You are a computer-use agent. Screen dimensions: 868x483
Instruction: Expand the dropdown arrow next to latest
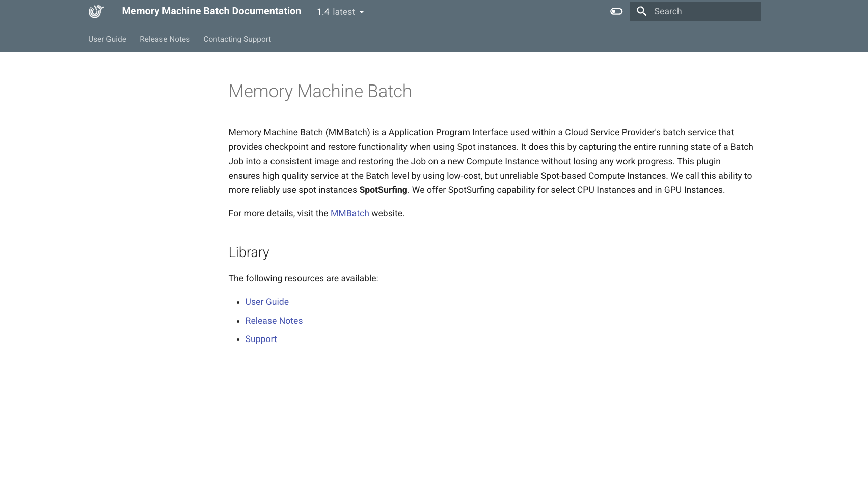tap(361, 12)
